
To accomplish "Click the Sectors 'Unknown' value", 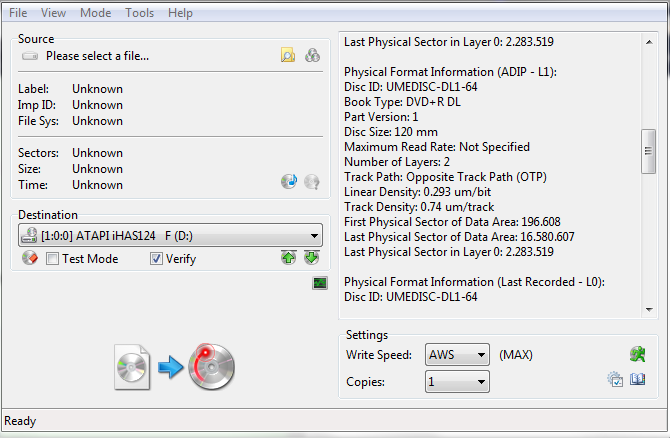I will point(97,153).
